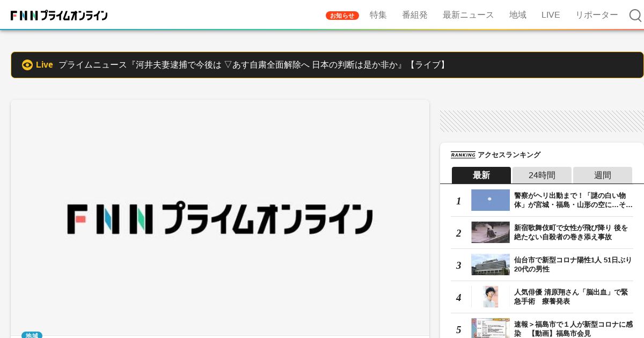Open the お知らせ notification badge
Image resolution: width=644 pixels, height=338 pixels.
(342, 16)
